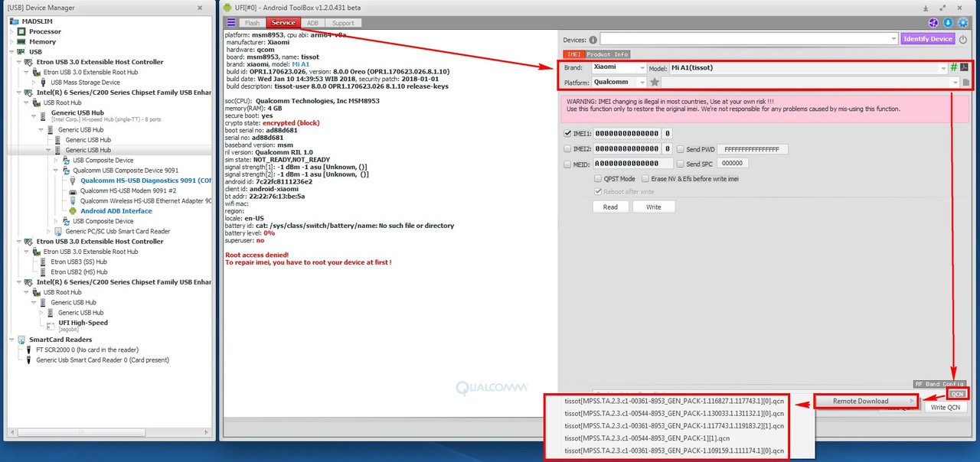The height and width of the screenshot is (462, 980).
Task: Toggle Reboot after write checkbox
Action: pyautogui.click(x=598, y=191)
